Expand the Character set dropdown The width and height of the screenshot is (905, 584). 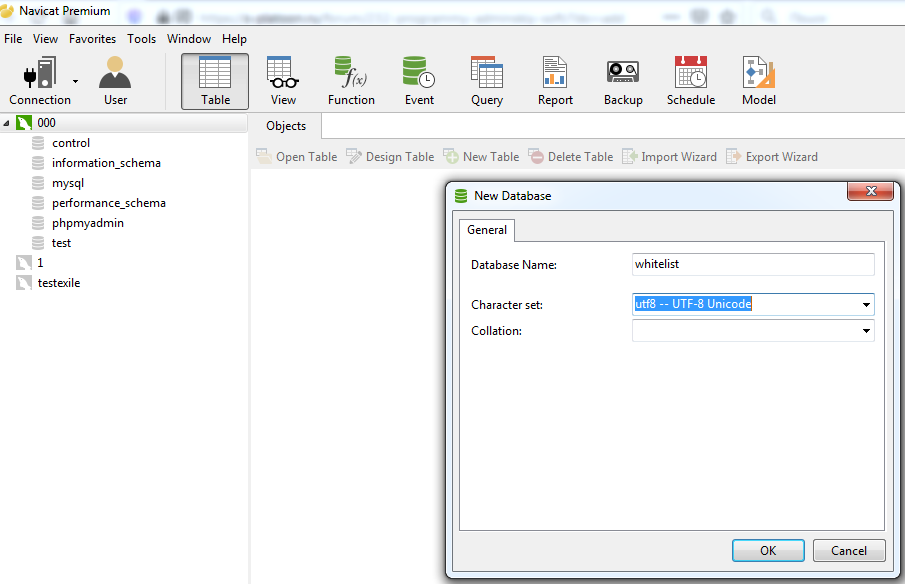click(866, 304)
